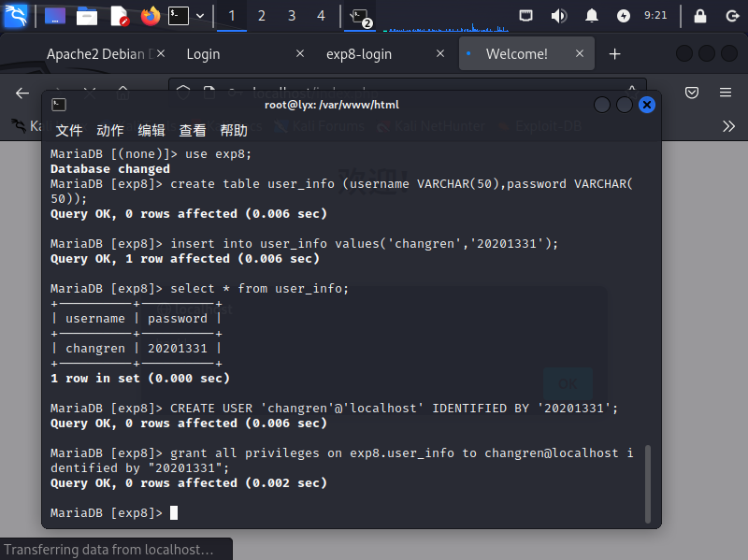This screenshot has height=560, width=748.
Task: Switch to workspace 2
Action: (x=262, y=16)
